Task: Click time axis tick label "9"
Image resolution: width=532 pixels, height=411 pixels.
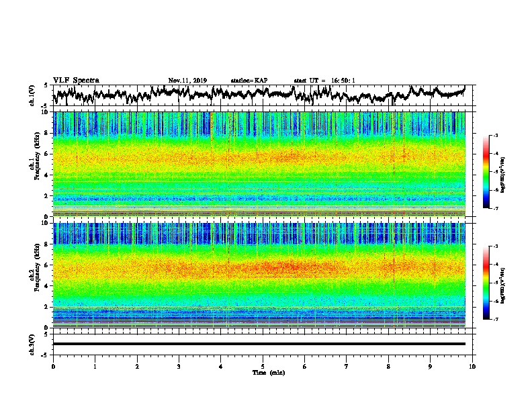Action: [x=430, y=367]
